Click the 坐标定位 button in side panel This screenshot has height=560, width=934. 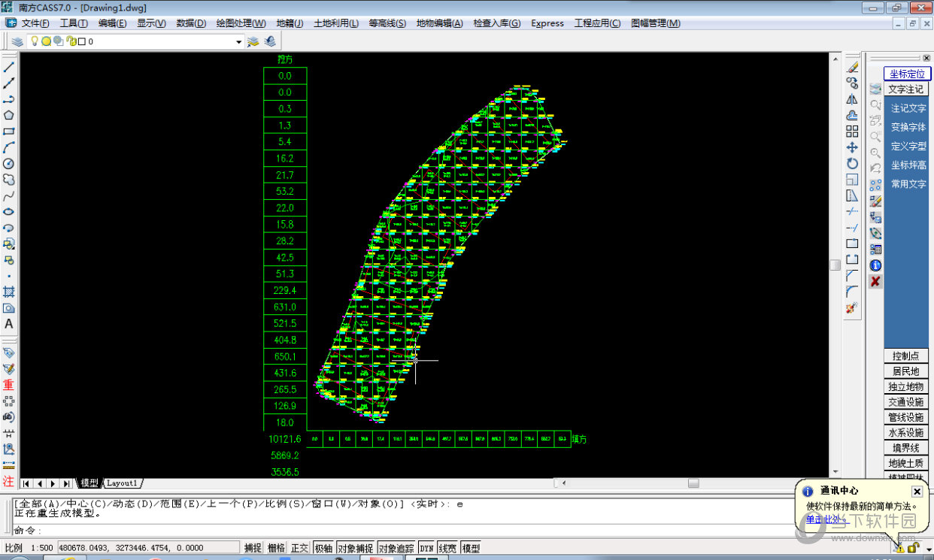908,74
